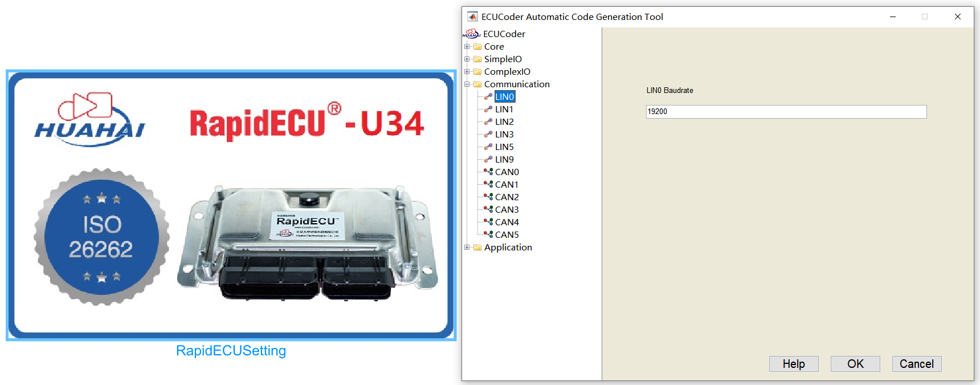Click the CAN4 node icon
Screen dimensions: 980x385
[488, 222]
